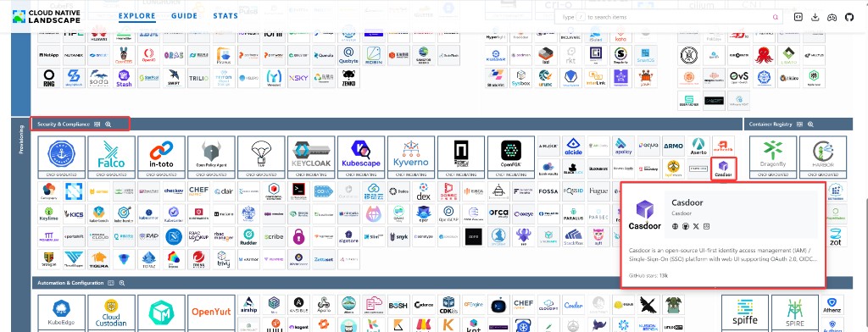Screen dimensions: 868x332
Task: Select the zot registry tile
Action: (835, 237)
